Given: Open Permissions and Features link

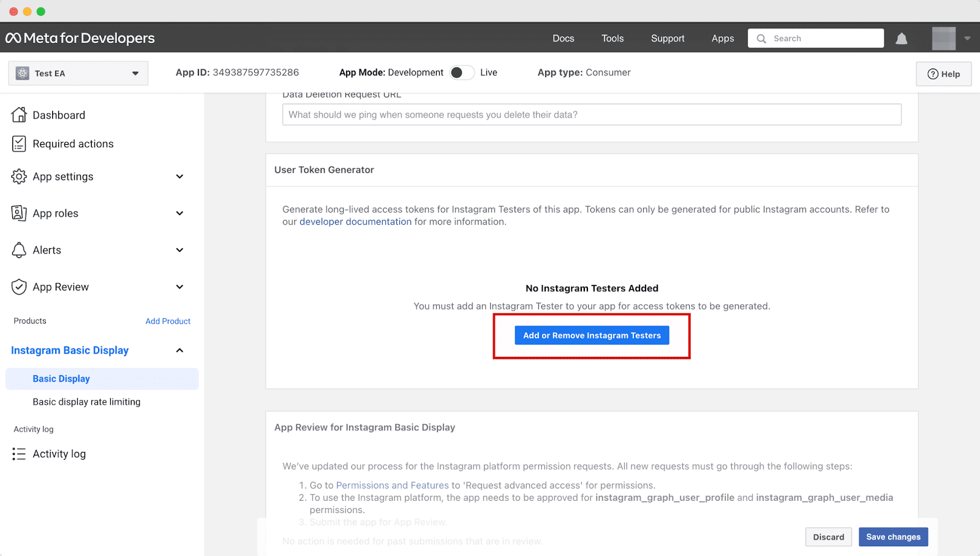Looking at the screenshot, I should [392, 486].
